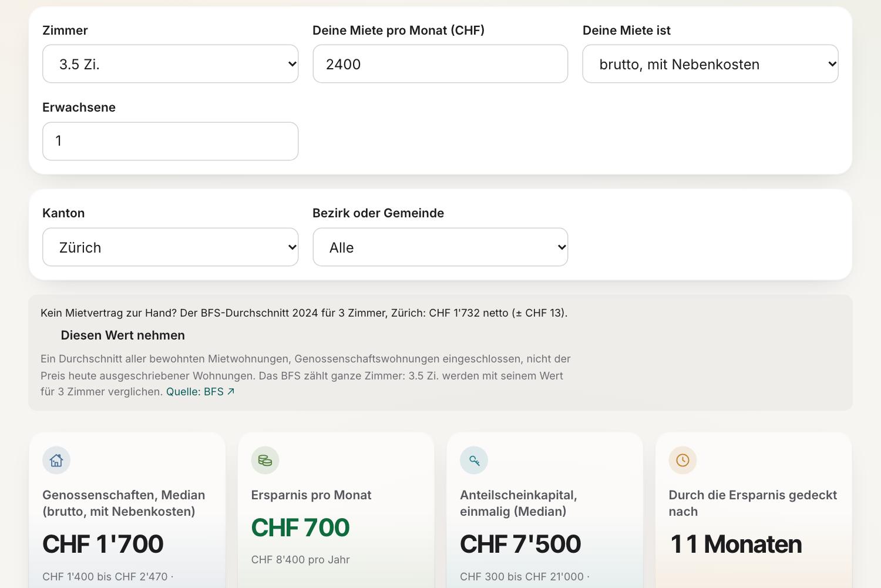Select the 11 Monaten value
This screenshot has width=881, height=588.
click(x=735, y=544)
